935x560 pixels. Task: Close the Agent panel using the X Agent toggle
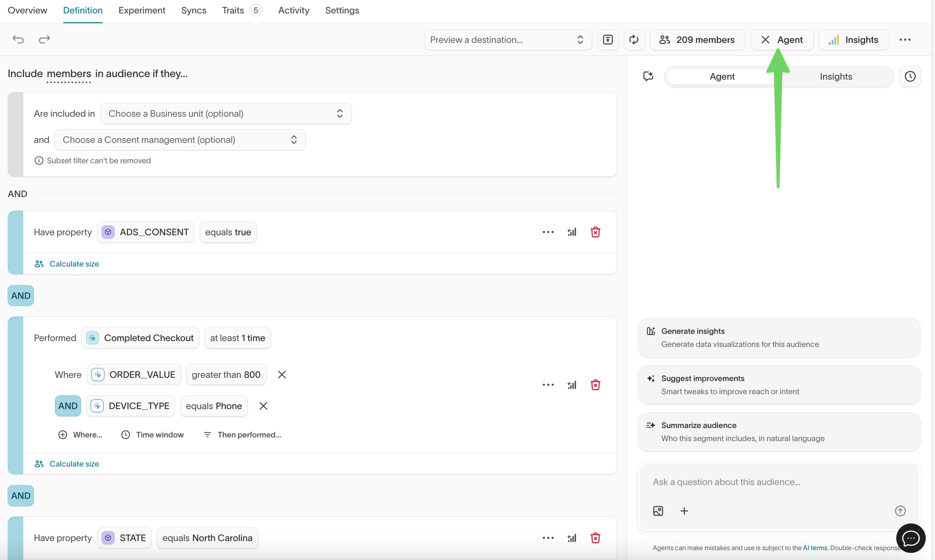[x=782, y=39]
